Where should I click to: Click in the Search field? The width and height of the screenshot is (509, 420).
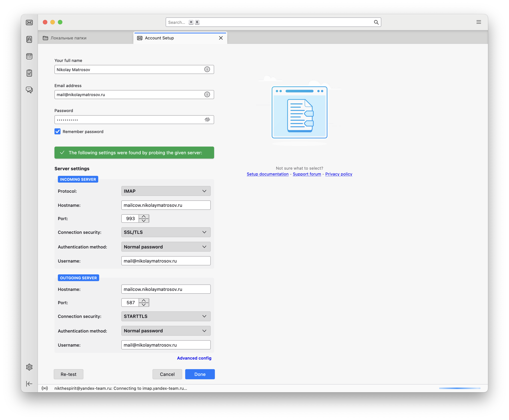point(266,22)
